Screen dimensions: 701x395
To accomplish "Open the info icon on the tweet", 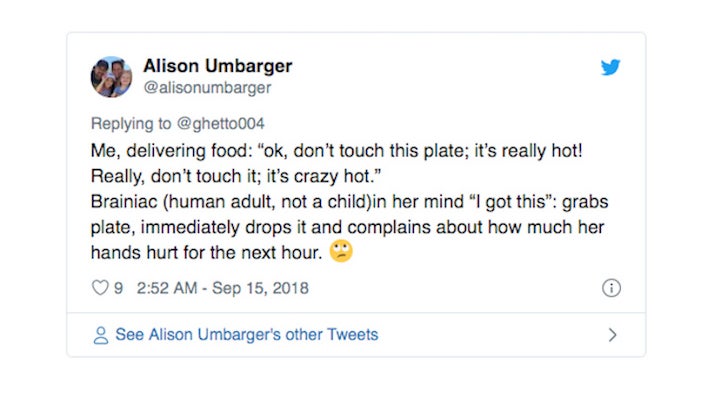I will click(611, 288).
